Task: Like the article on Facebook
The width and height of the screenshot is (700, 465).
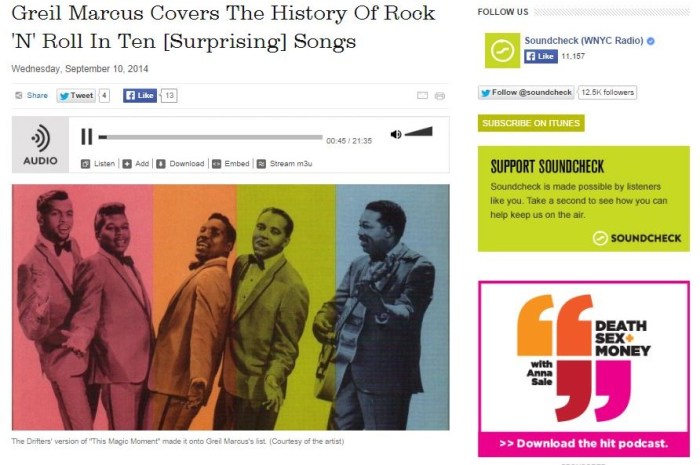Action: 140,95
